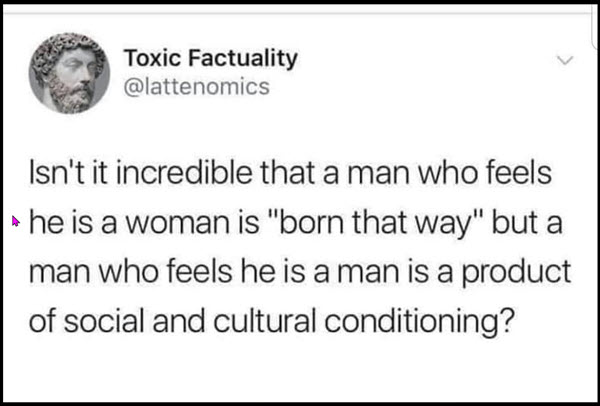Click the word "but" in second line
Viewport: 600px width, 406px height.
tap(514, 223)
